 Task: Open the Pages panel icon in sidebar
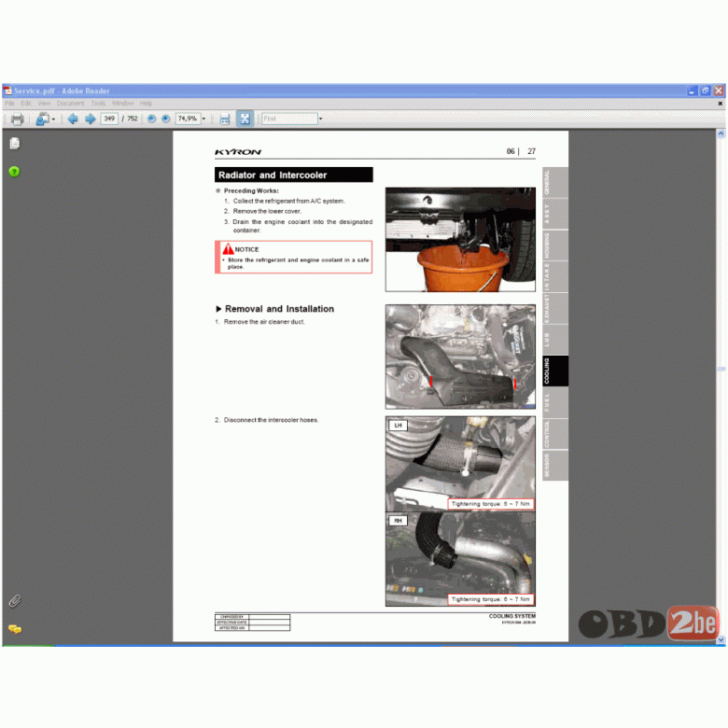pyautogui.click(x=14, y=144)
